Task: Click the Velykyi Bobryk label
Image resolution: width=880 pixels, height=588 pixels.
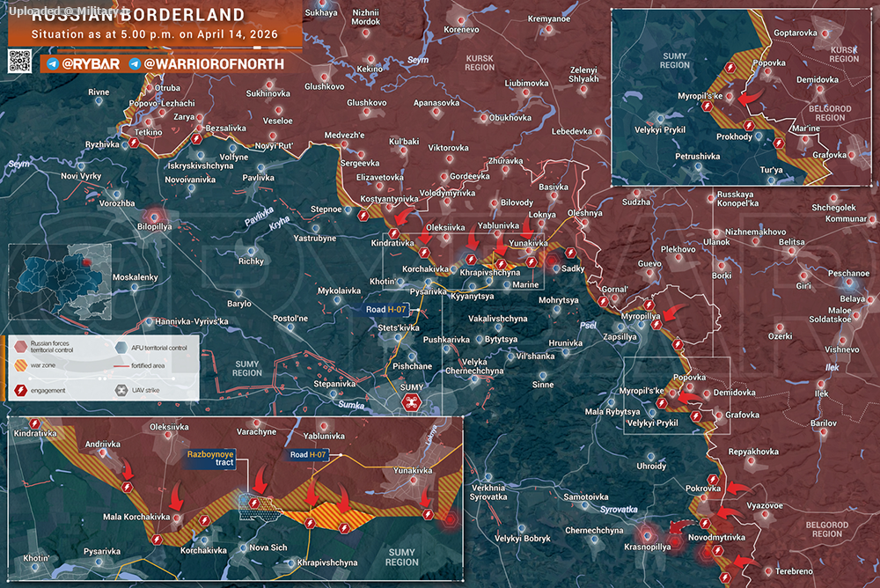Action: (523, 539)
